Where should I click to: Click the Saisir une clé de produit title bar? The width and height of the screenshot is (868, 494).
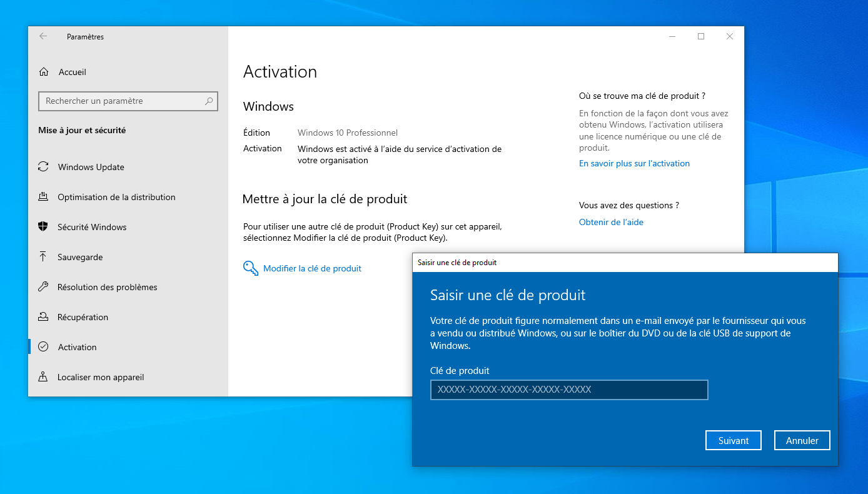625,263
